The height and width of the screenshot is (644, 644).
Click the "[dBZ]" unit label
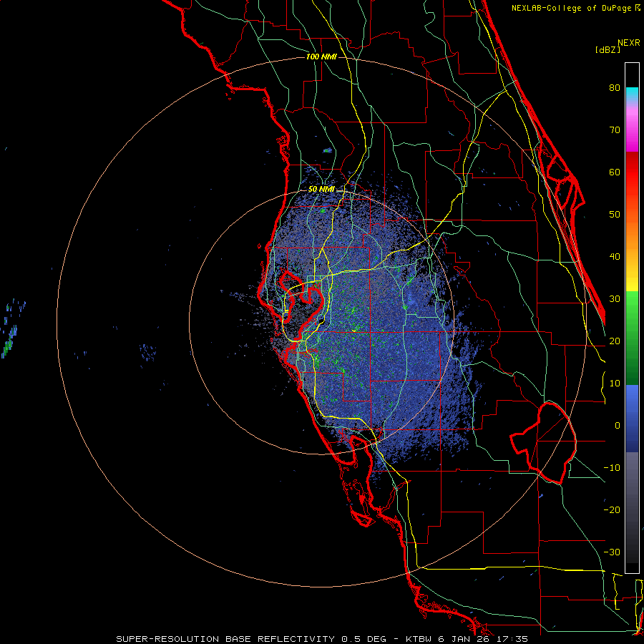click(x=608, y=49)
